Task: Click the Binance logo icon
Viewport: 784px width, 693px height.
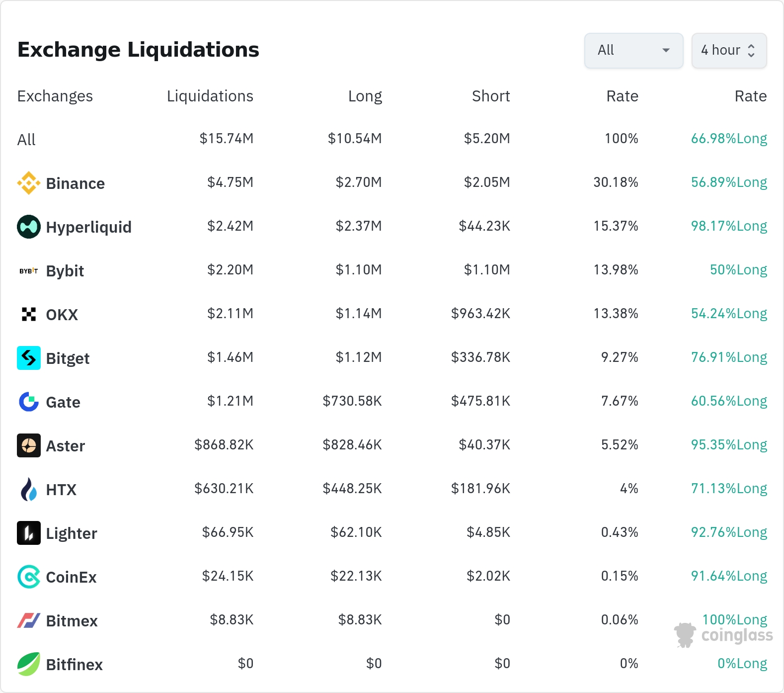Action: coord(29,183)
